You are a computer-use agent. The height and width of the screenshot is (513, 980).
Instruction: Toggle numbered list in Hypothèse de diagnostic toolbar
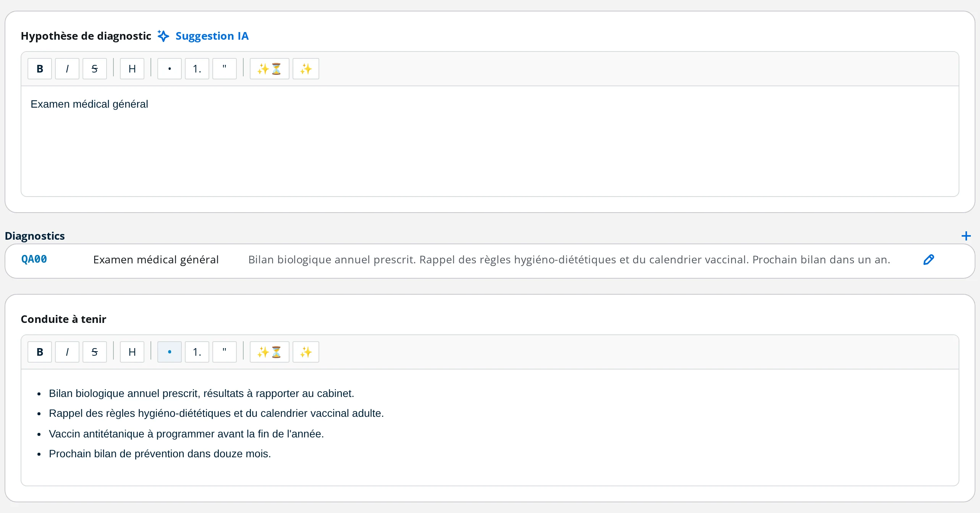pos(197,69)
